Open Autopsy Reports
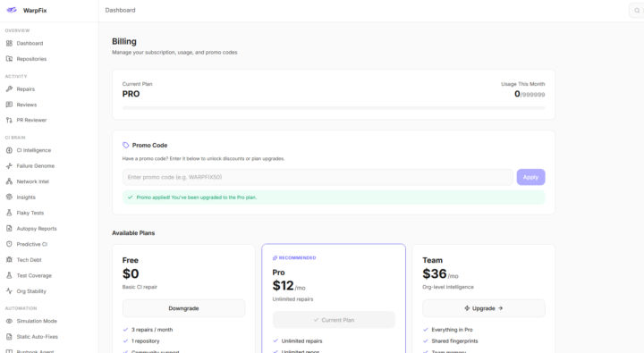Image resolution: width=644 pixels, height=353 pixels. pos(37,228)
